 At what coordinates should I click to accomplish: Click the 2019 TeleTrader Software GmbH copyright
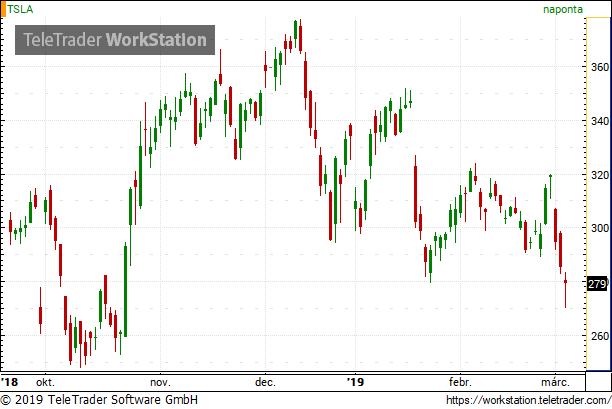point(100,400)
